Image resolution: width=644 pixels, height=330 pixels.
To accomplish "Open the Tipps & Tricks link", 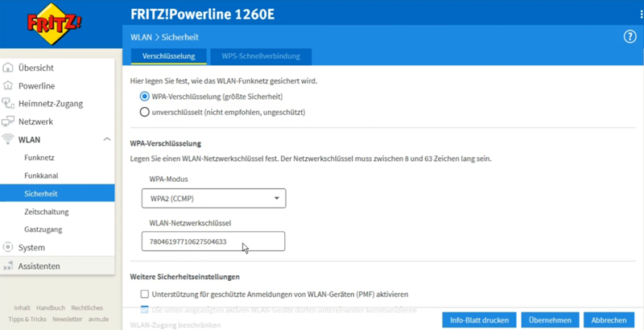I will (27, 319).
